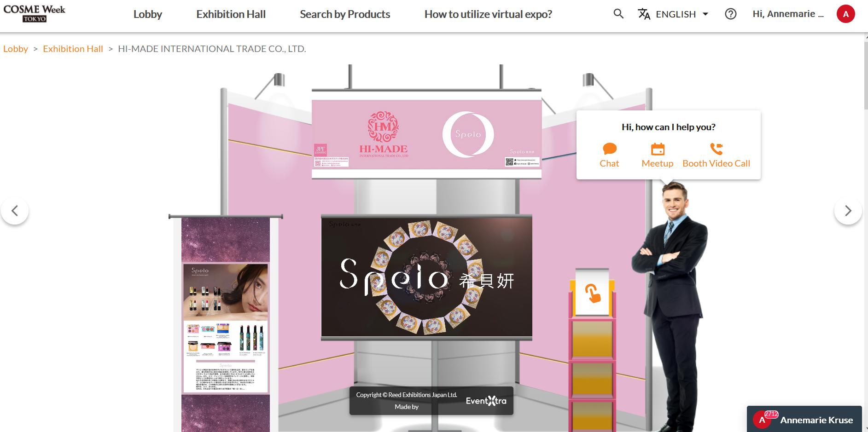This screenshot has width=868, height=432.
Task: Go to the next booth arrow
Action: point(848,211)
